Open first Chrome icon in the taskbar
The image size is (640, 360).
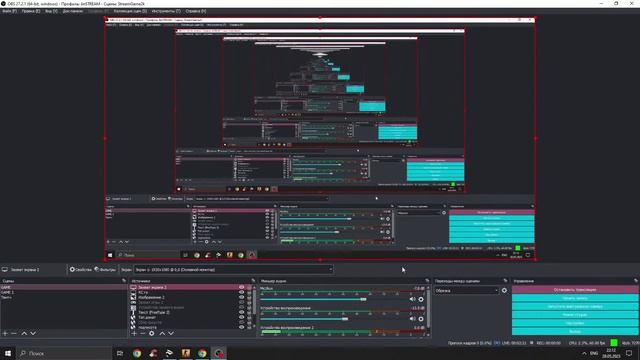point(137,353)
